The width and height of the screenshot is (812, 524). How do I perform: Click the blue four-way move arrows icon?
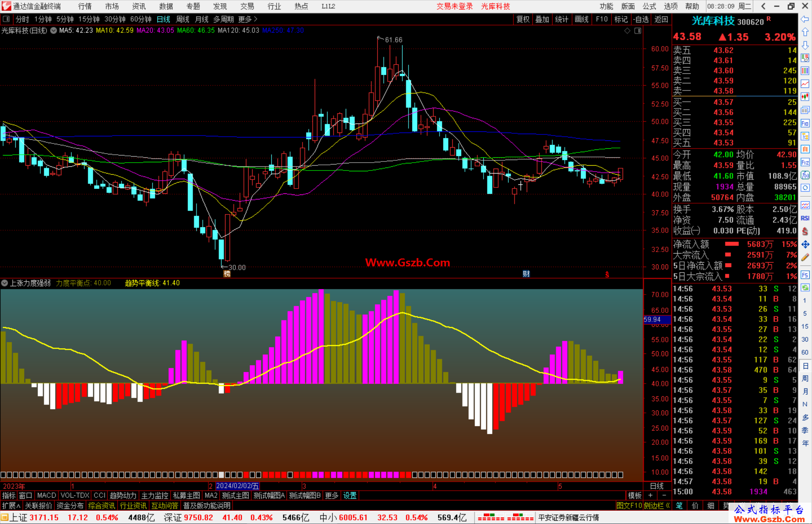pyautogui.click(x=805, y=245)
